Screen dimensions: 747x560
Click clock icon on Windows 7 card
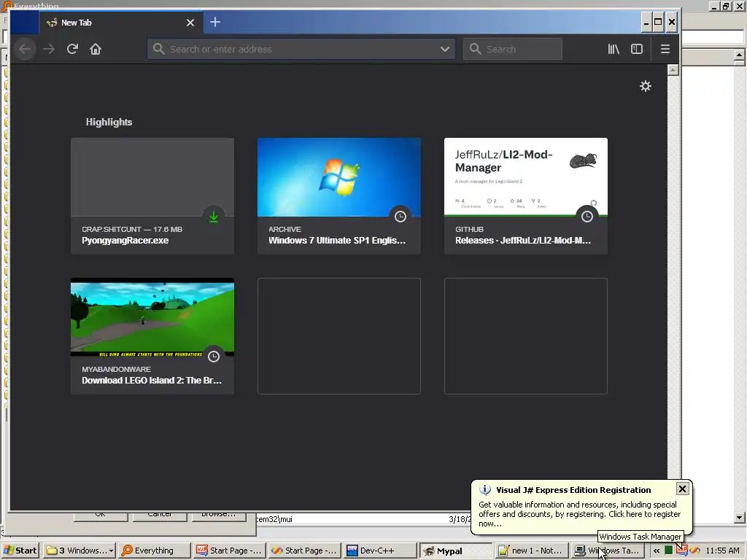click(400, 217)
